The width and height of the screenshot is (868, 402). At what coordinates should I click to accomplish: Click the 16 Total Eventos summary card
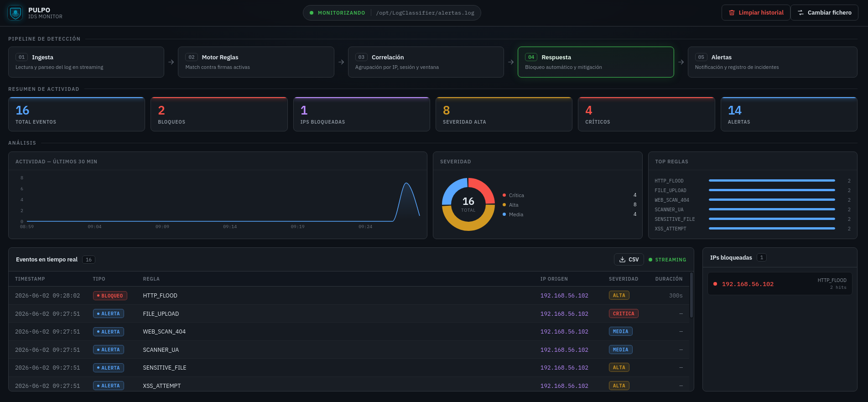point(77,114)
